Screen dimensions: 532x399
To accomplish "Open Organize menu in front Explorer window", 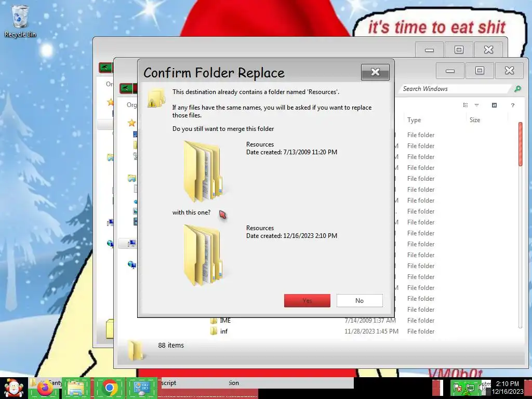I will coord(131,105).
